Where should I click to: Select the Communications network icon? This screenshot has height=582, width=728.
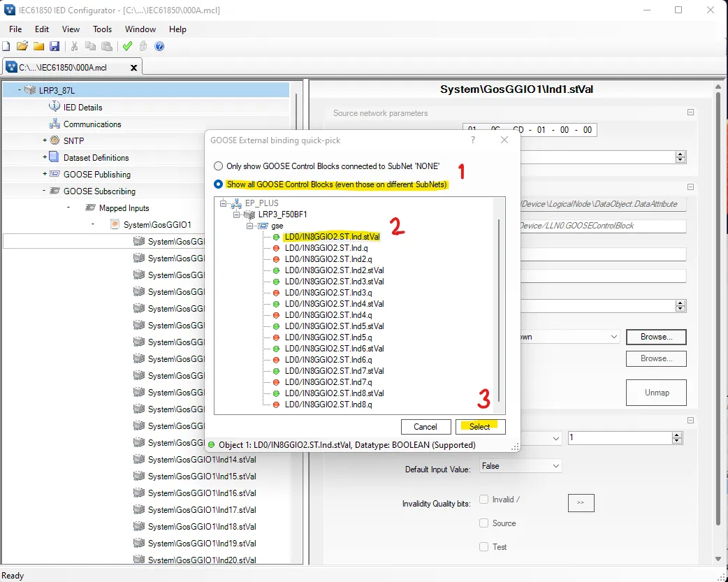click(54, 124)
